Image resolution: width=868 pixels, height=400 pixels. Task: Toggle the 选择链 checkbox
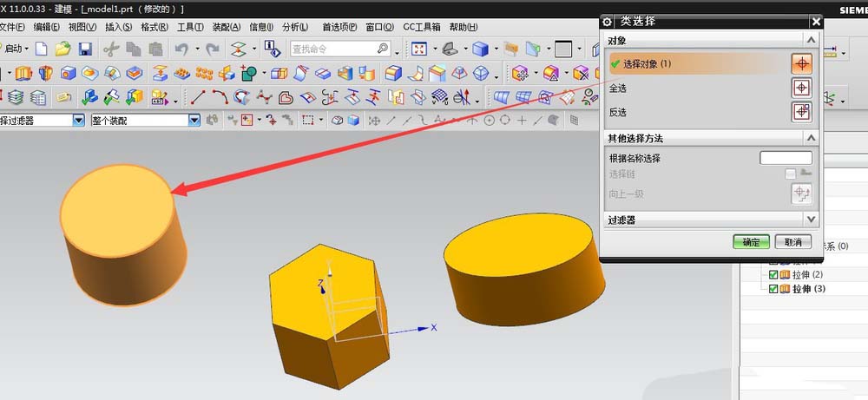point(790,174)
